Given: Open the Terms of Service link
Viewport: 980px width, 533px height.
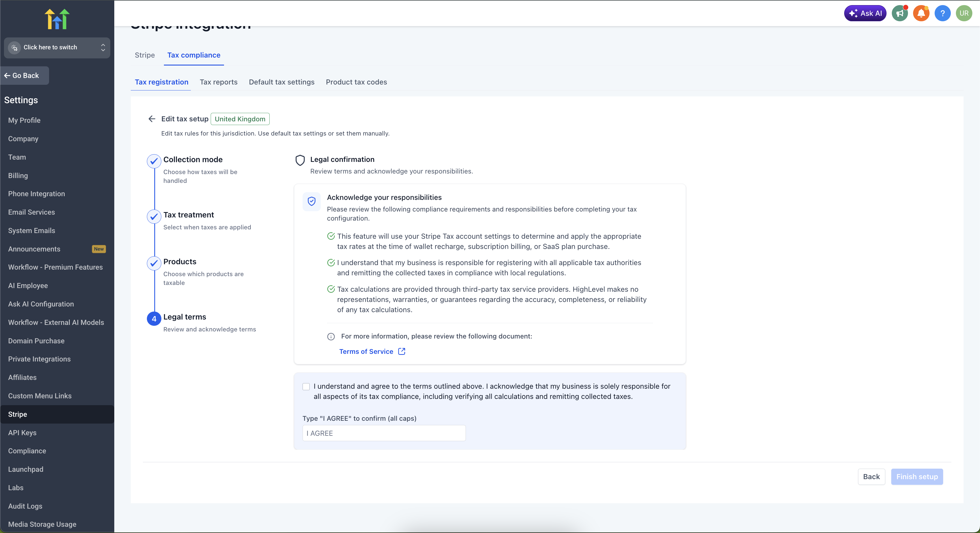Looking at the screenshot, I should tap(366, 352).
